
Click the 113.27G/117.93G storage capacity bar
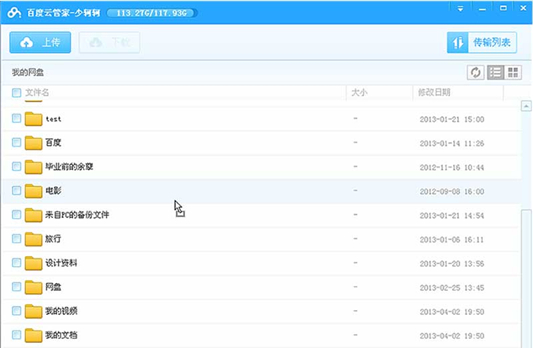(x=152, y=13)
